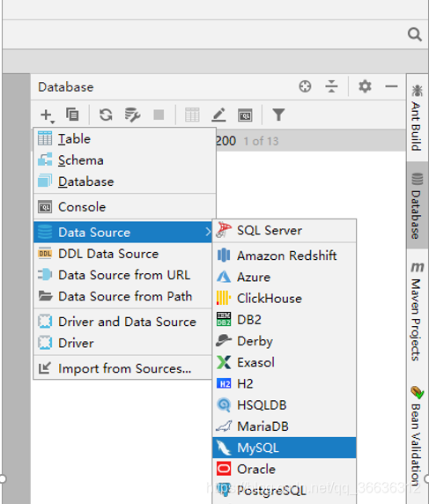429x504 pixels.
Task: Select PostgreSQL data source
Action: point(285,491)
